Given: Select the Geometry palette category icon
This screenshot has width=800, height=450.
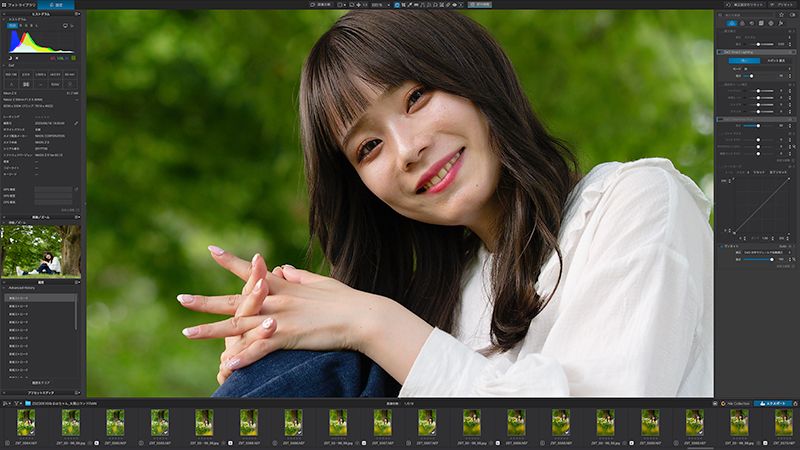Looking at the screenshot, I should [761, 23].
